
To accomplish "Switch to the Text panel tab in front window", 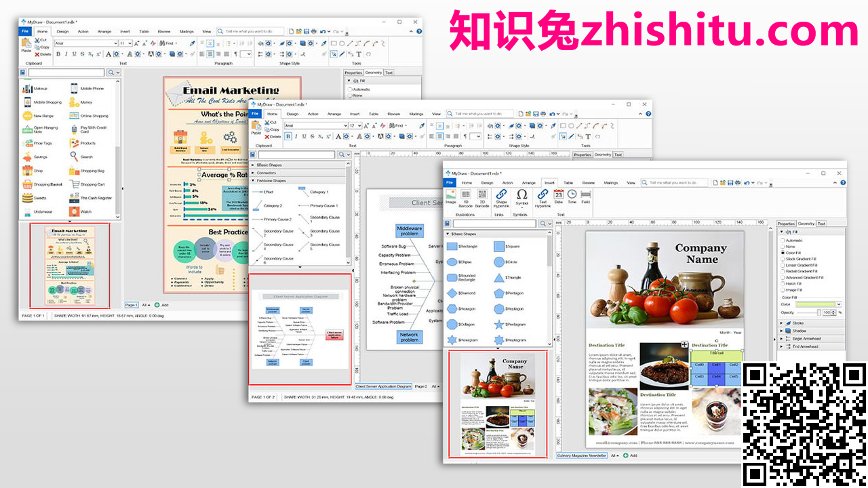I will 821,224.
